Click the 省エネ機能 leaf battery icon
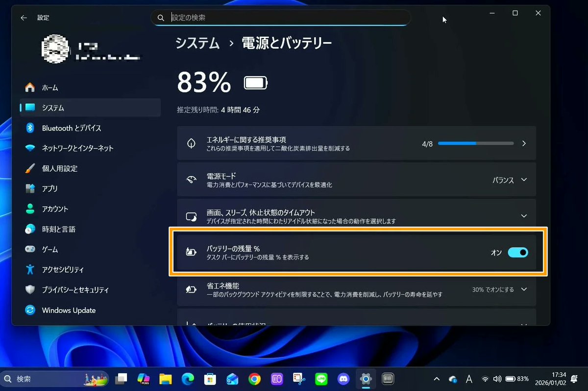The image size is (588, 391). tap(192, 289)
